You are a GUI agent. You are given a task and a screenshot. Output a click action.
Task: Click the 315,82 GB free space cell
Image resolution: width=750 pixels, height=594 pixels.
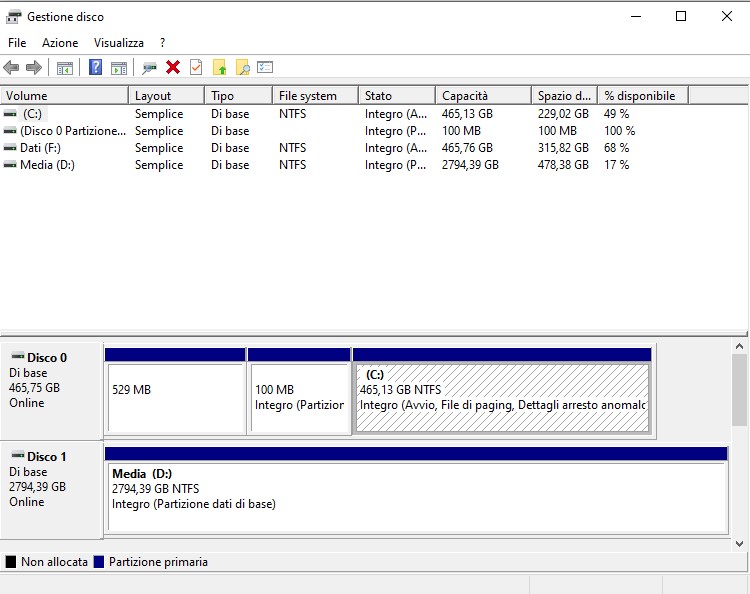tap(563, 148)
